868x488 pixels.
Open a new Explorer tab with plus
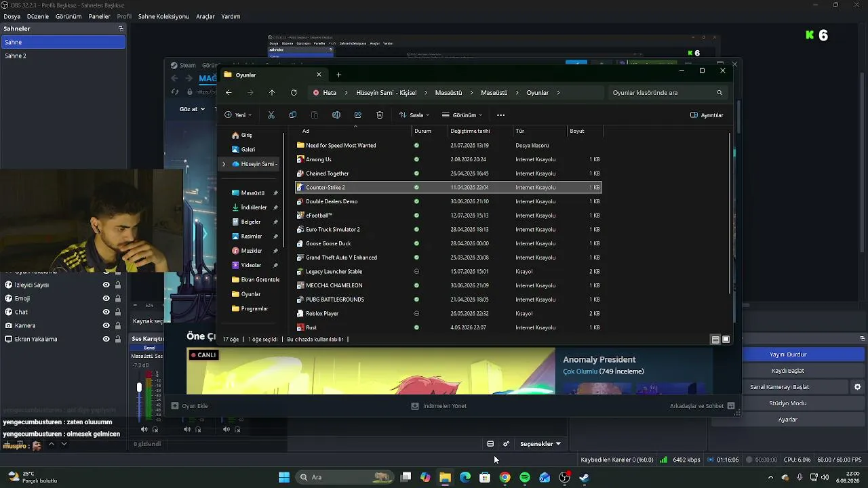[x=339, y=75]
